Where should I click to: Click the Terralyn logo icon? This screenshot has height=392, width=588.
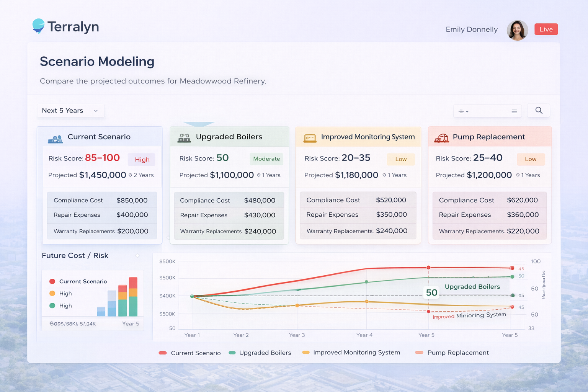click(x=38, y=26)
